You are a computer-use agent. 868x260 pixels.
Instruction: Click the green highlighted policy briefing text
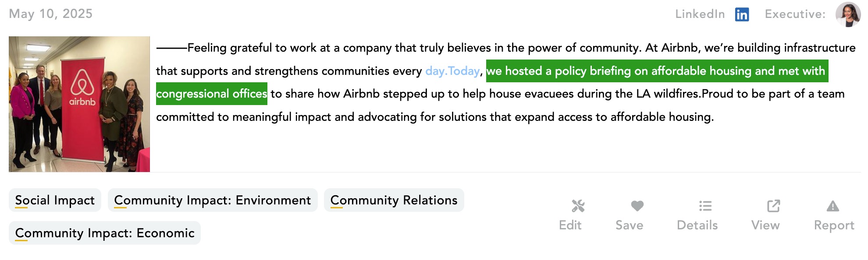657,71
